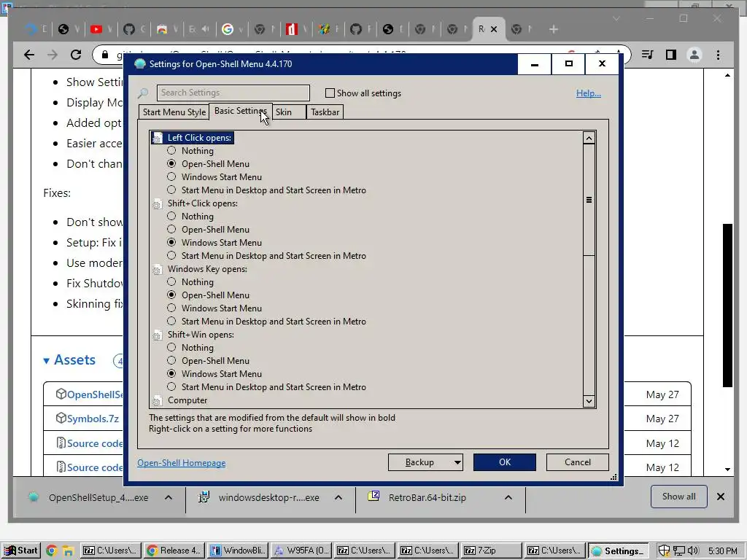747x560 pixels.
Task: Select Nothing under Windows Key opens
Action: click(171, 282)
